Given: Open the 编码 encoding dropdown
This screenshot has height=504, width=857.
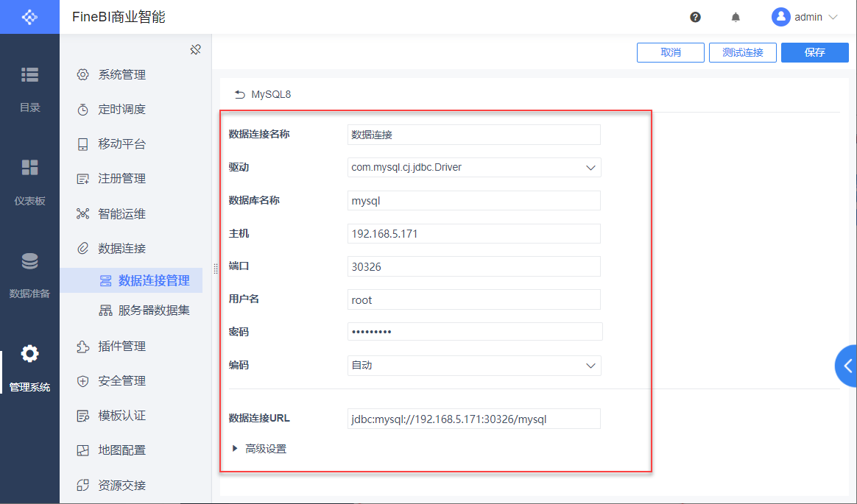Looking at the screenshot, I should pos(474,366).
